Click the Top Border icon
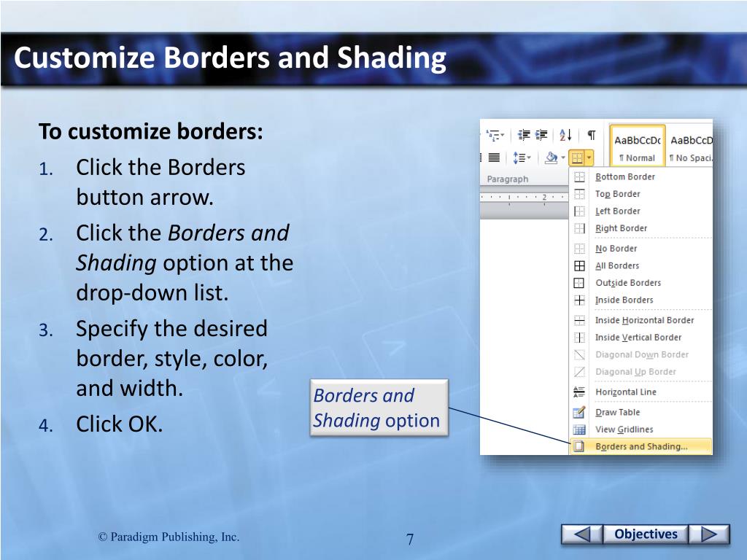The height and width of the screenshot is (560, 747). (x=579, y=194)
